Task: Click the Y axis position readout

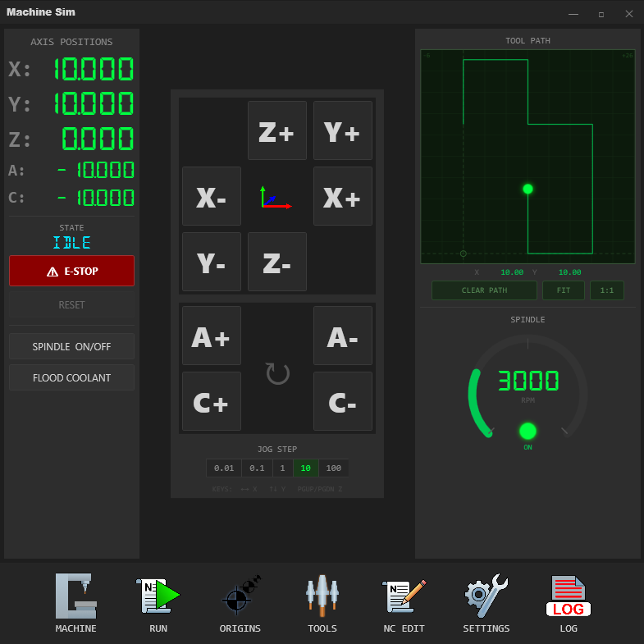Action: pyautogui.click(x=94, y=103)
